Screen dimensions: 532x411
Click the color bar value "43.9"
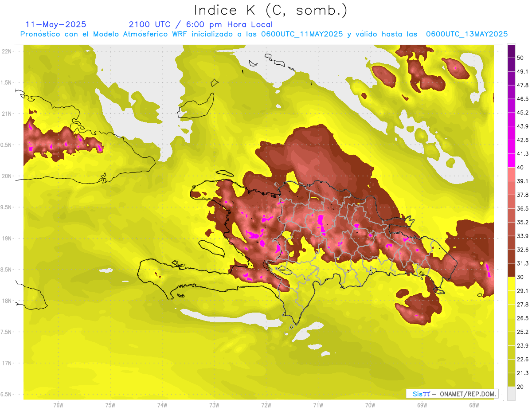click(x=523, y=126)
